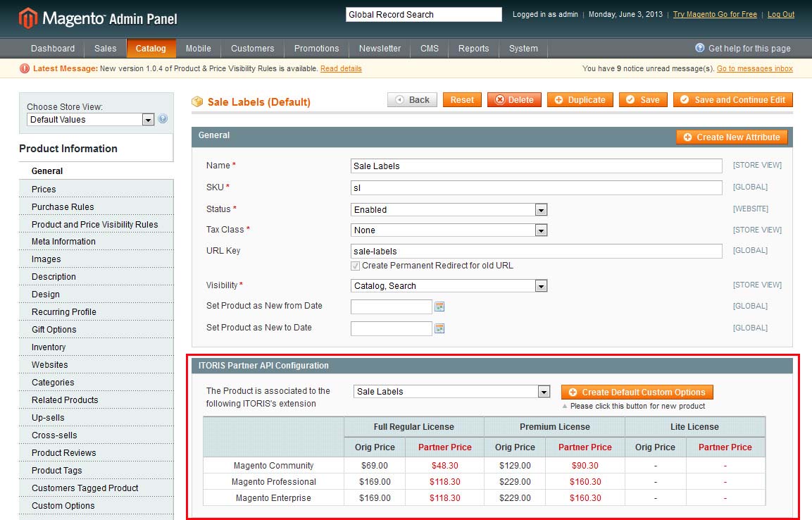The height and width of the screenshot is (520, 812).
Task: Click Create Default Custom Options button
Action: [x=637, y=392]
